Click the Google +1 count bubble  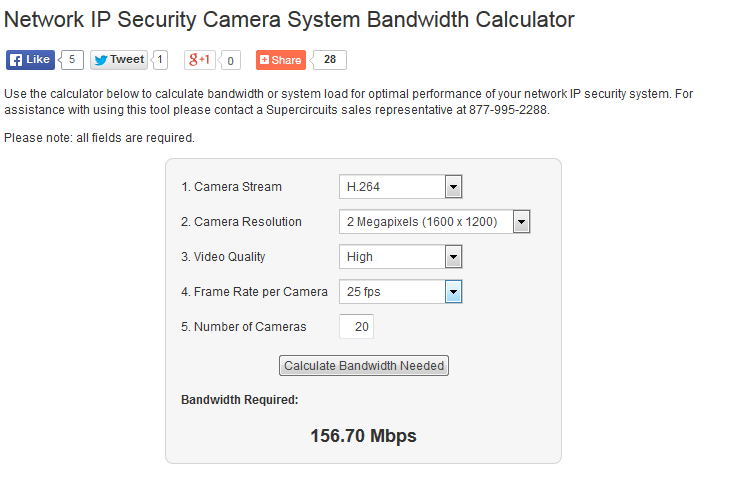pos(230,60)
